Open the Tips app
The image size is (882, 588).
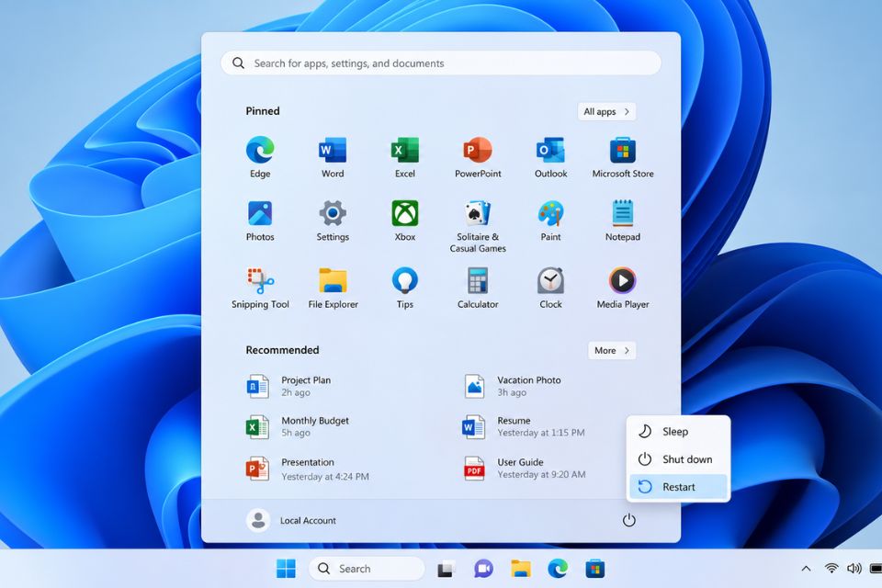point(405,288)
